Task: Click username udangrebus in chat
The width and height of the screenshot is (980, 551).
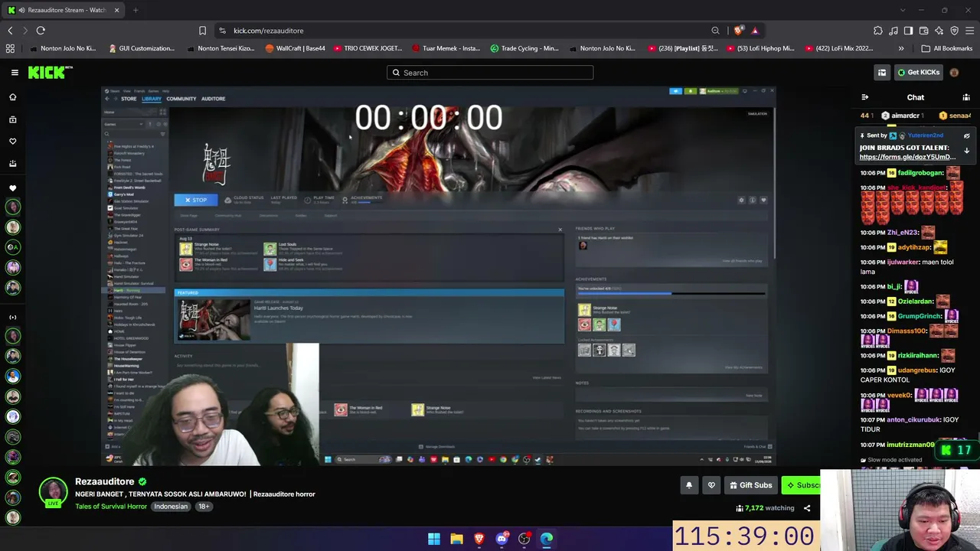Action: pyautogui.click(x=916, y=370)
